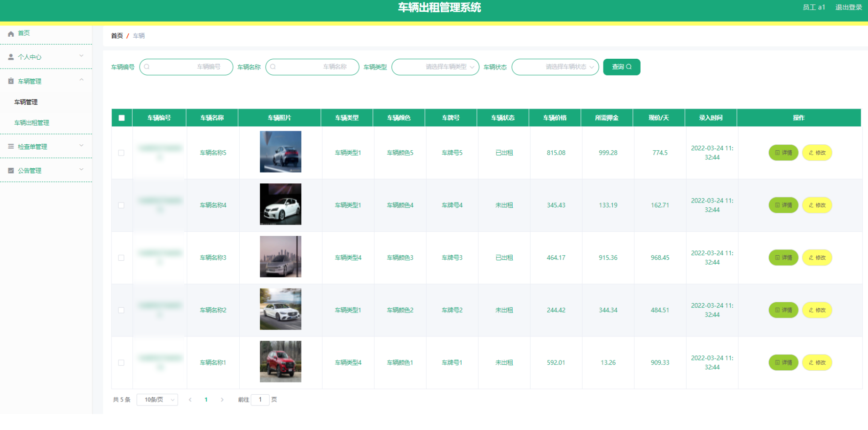
Task: Open the white car photo for 车辆名称4
Action: (281, 204)
